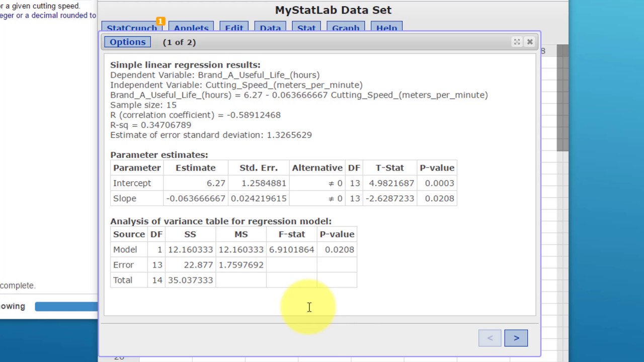Expand the Stat menu
Image resolution: width=644 pixels, height=362 pixels.
(x=306, y=28)
